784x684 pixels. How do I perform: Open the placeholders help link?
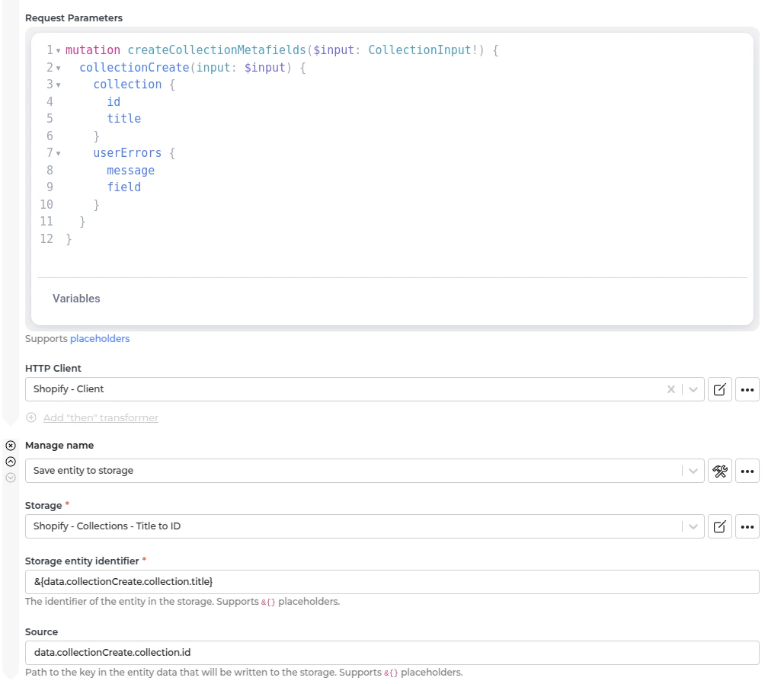pyautogui.click(x=100, y=338)
